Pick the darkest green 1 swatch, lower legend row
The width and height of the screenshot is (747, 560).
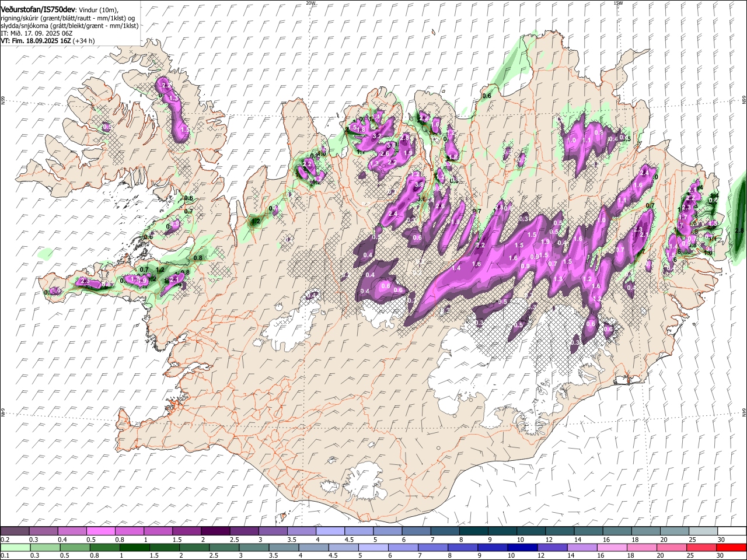134,547
